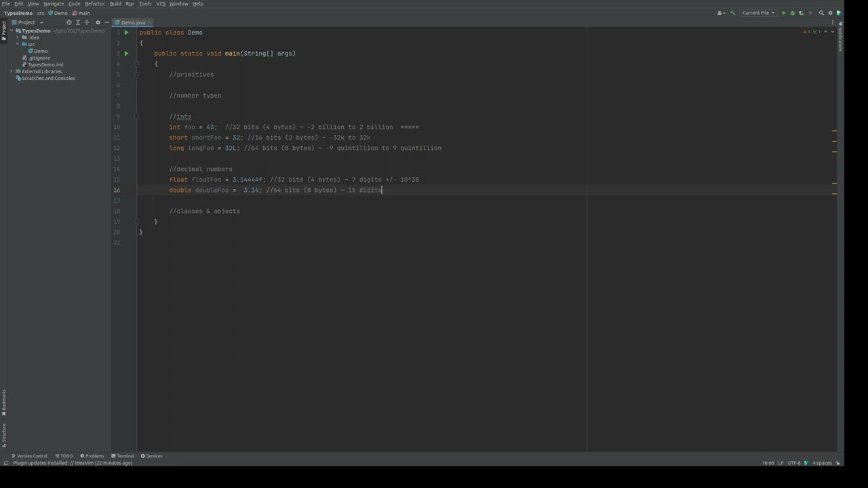Hide the Project panel with minus icon
868x488 pixels.
106,22
